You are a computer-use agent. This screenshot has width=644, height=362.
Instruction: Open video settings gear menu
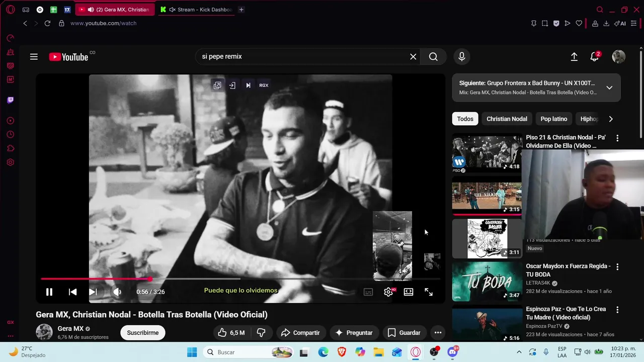coord(388,292)
